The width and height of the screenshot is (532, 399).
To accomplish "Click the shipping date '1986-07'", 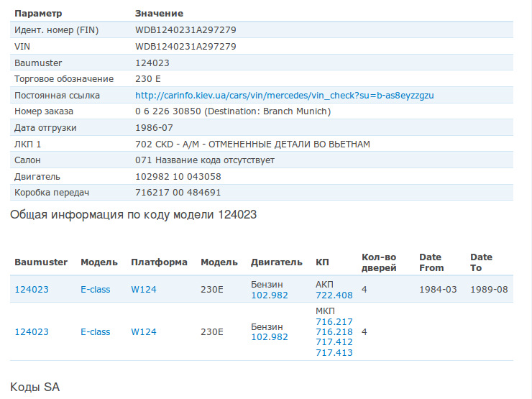I will [154, 128].
